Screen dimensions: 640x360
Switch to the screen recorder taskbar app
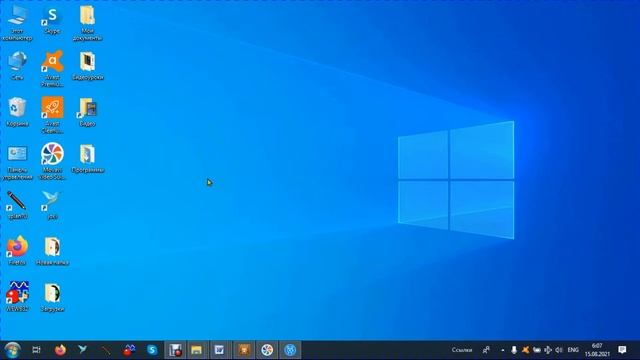click(x=176, y=350)
